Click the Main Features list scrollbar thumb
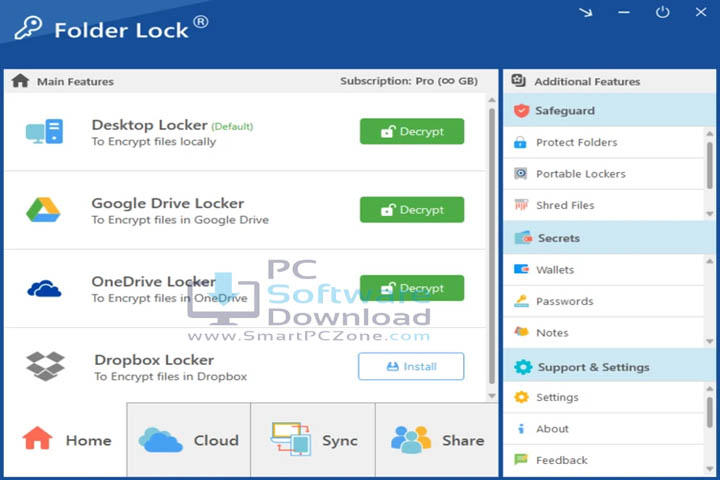The width and height of the screenshot is (720, 480). [x=492, y=246]
